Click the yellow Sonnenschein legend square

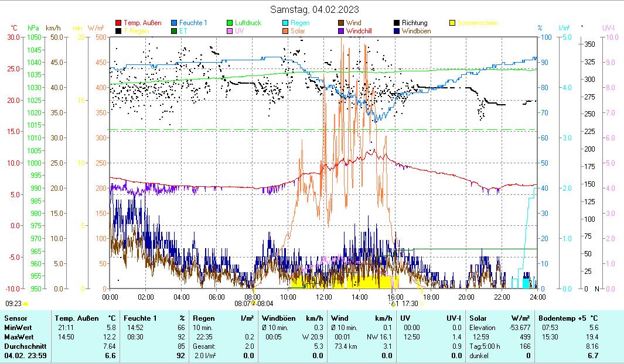[x=452, y=23]
